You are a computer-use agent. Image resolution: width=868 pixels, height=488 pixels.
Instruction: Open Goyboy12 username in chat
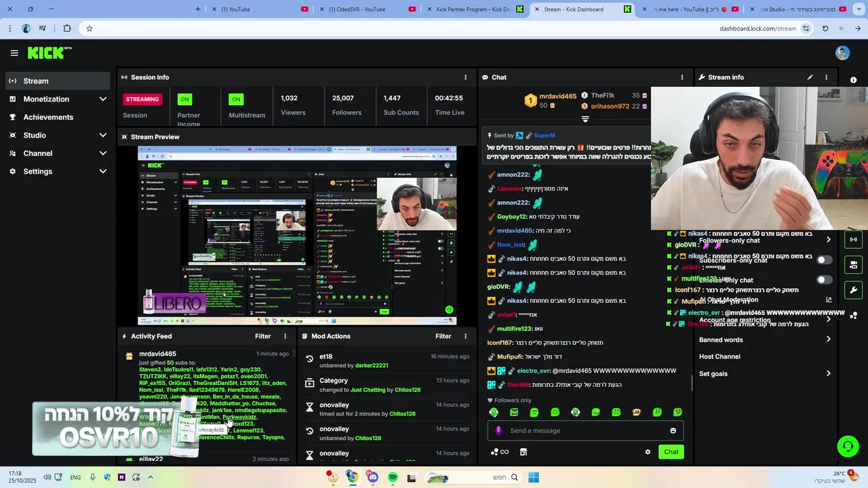[511, 217]
